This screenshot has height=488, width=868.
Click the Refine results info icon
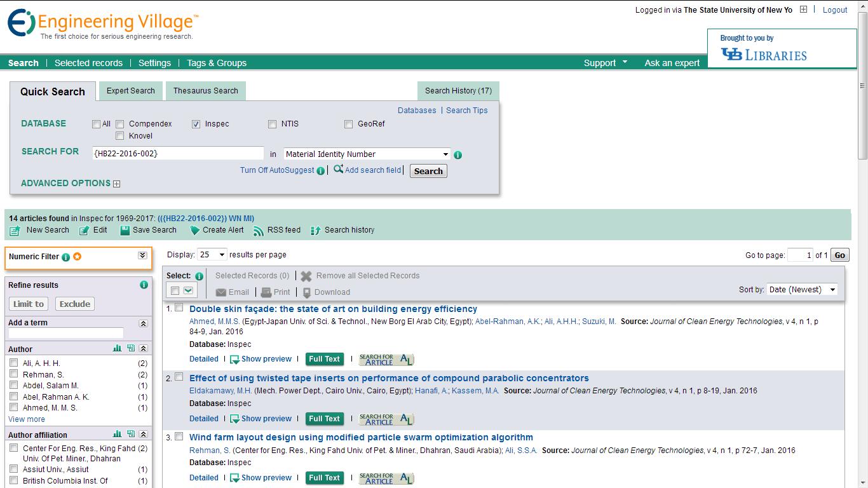pyautogui.click(x=144, y=285)
